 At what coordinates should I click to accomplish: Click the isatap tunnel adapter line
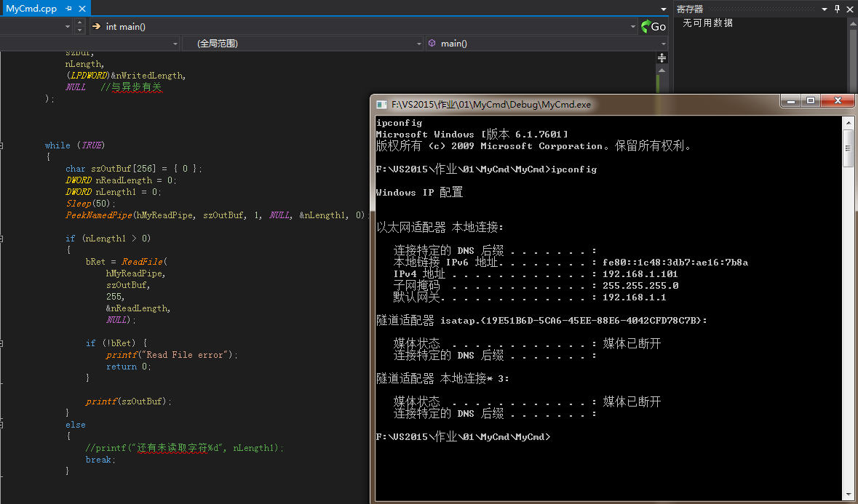tap(541, 320)
